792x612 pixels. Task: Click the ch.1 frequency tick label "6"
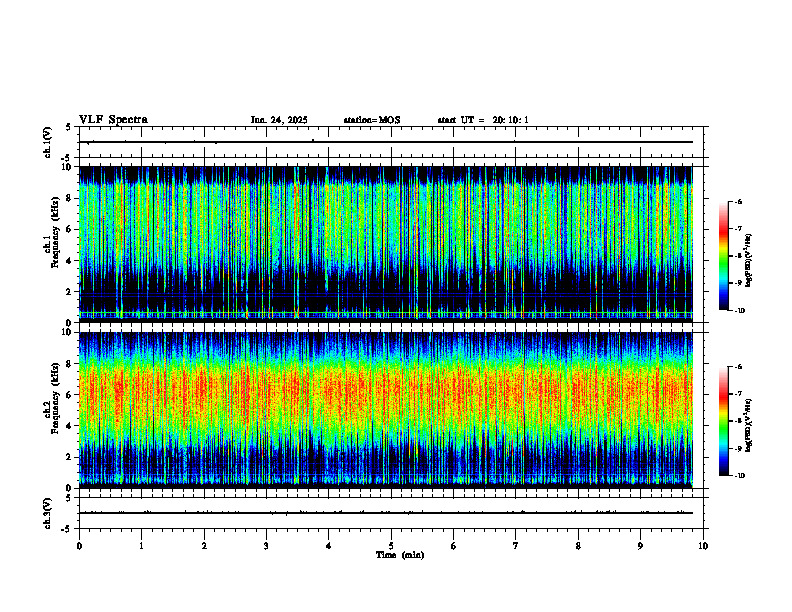70,229
